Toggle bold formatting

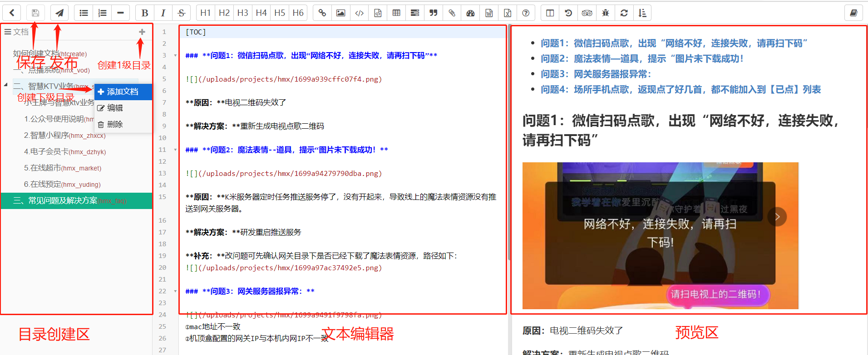[145, 13]
